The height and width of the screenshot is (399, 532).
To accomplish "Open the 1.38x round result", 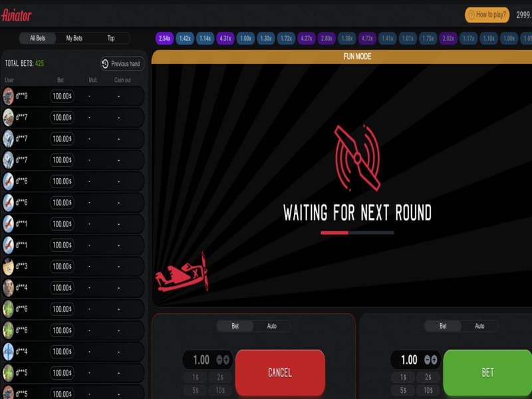I will (x=346, y=39).
